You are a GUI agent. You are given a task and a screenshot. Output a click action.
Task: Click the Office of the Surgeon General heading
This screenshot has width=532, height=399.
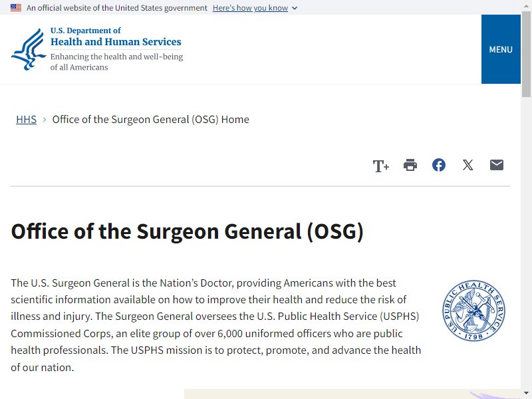coord(188,231)
